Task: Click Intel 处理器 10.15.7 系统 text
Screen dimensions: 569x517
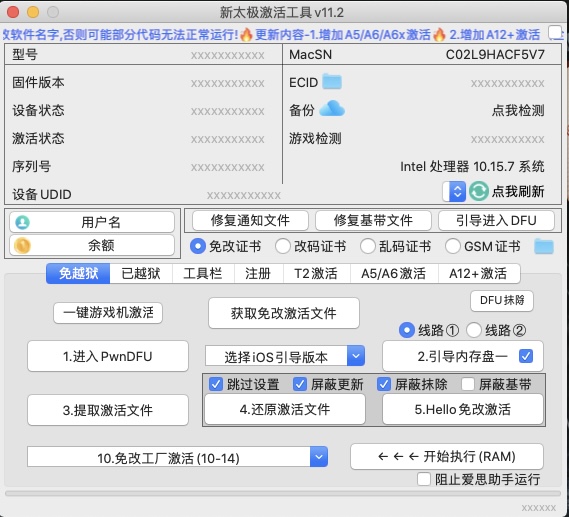Action: (472, 167)
